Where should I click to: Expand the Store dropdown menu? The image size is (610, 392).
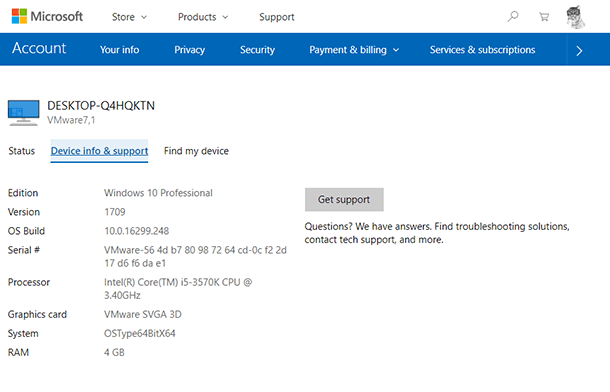click(129, 17)
